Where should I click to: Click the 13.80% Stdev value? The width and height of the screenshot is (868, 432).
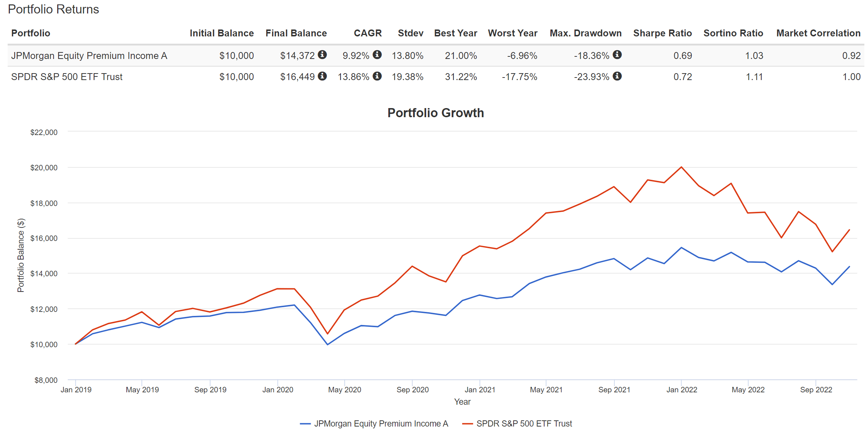pyautogui.click(x=407, y=56)
